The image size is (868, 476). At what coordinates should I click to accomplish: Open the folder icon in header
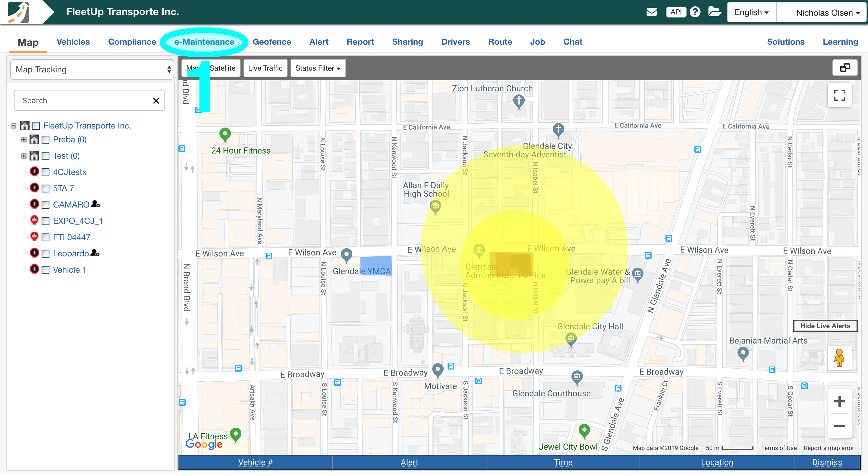[714, 12]
